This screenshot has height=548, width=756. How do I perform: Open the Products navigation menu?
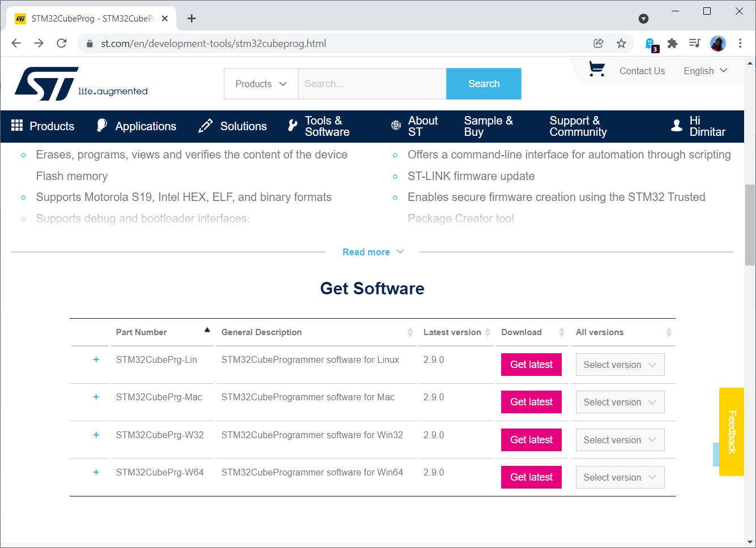[43, 126]
